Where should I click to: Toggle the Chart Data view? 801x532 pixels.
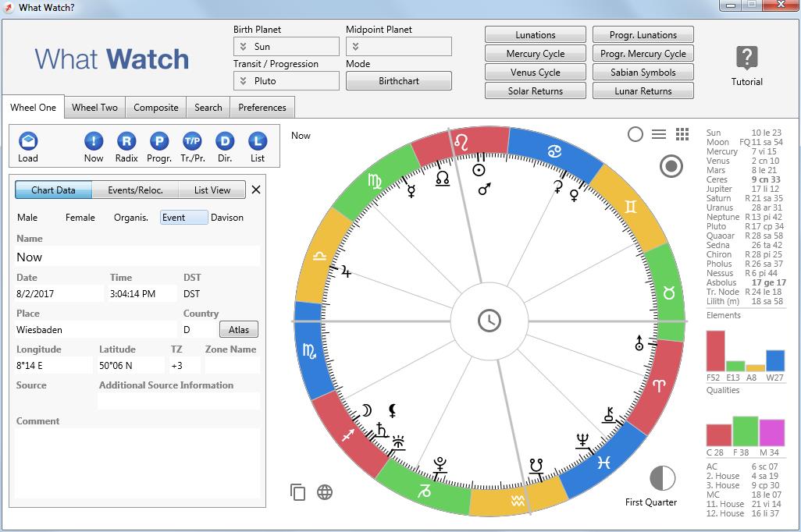pos(53,190)
